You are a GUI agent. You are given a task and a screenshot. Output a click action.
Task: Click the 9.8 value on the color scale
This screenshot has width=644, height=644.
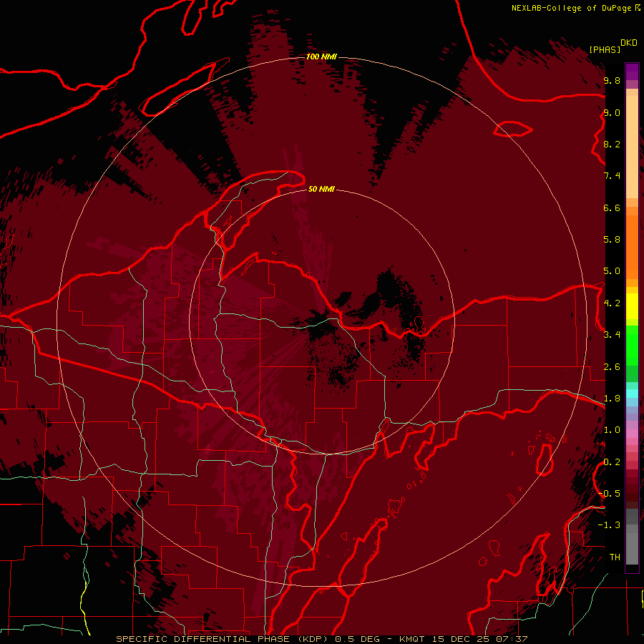pos(612,80)
